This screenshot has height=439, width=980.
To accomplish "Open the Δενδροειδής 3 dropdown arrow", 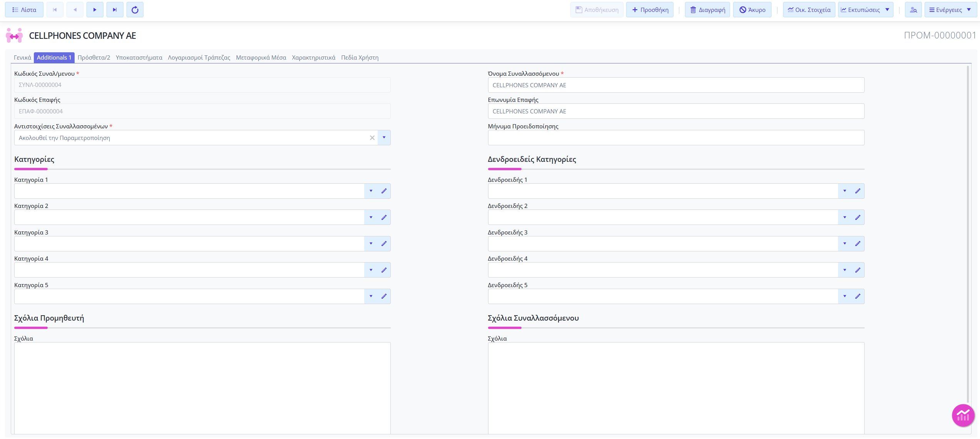I will pyautogui.click(x=845, y=244).
